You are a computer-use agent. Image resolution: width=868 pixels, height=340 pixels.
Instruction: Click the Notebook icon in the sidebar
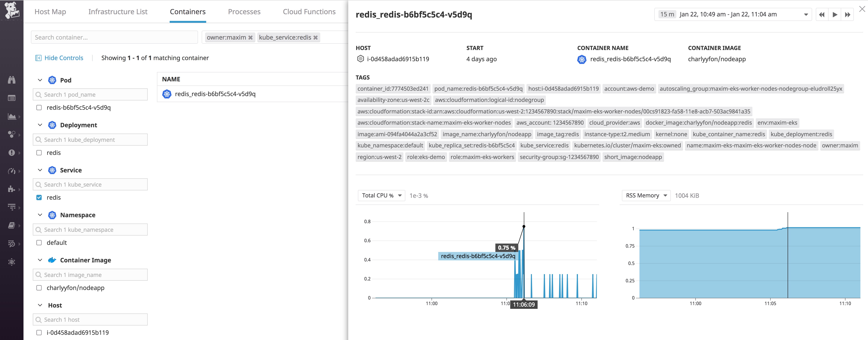[12, 225]
